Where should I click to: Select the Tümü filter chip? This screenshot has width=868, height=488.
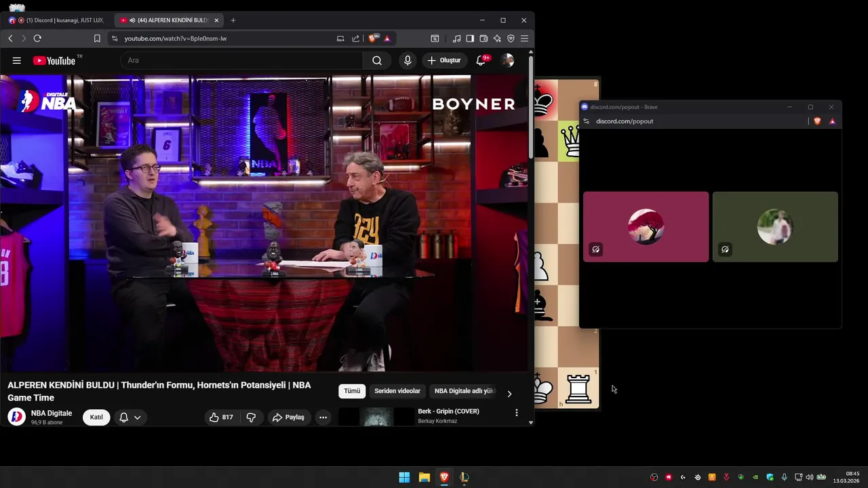point(352,391)
